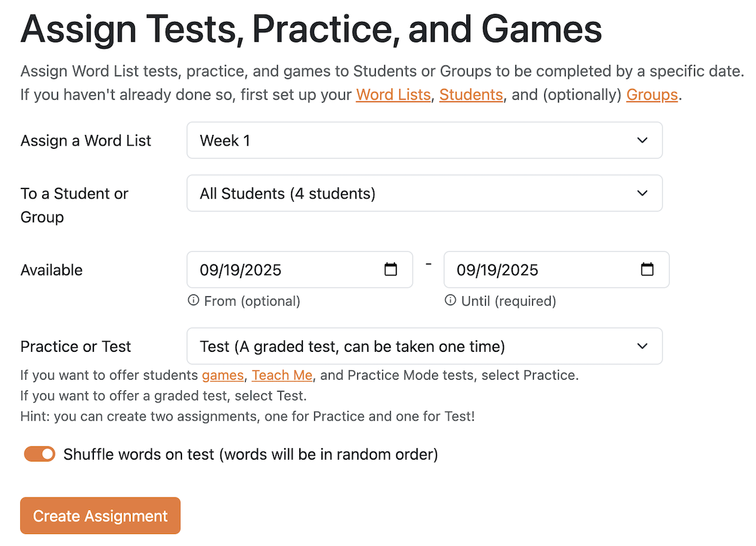Click the Until date text 09/19/2025
The image size is (756, 546).
point(498,270)
